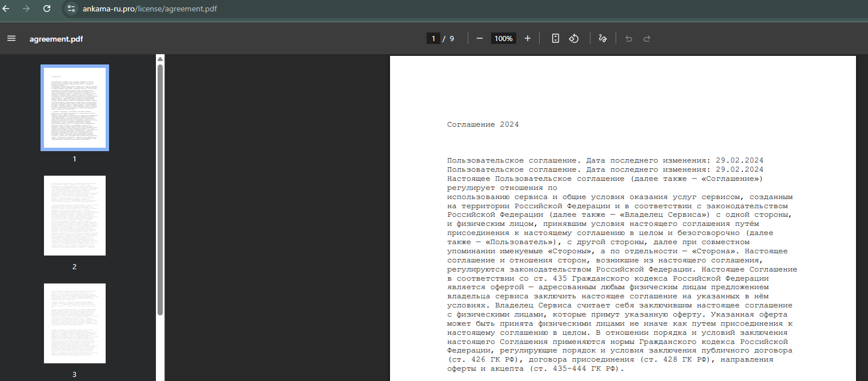Image resolution: width=868 pixels, height=381 pixels.
Task: Click the page number input field
Action: pos(433,38)
